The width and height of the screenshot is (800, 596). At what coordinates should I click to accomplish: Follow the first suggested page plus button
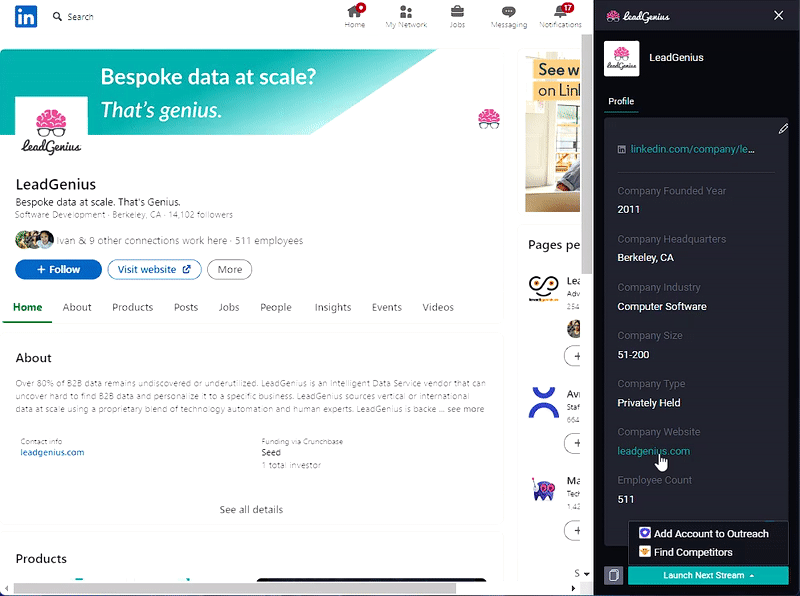pyautogui.click(x=573, y=356)
